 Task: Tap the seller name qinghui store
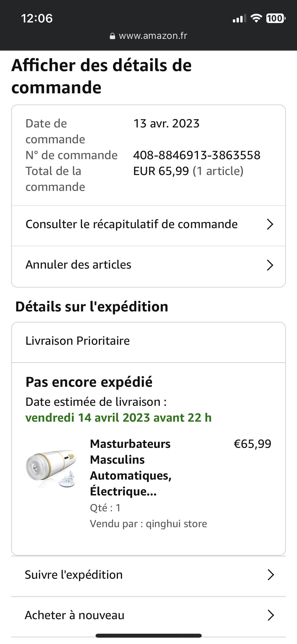pos(176,524)
